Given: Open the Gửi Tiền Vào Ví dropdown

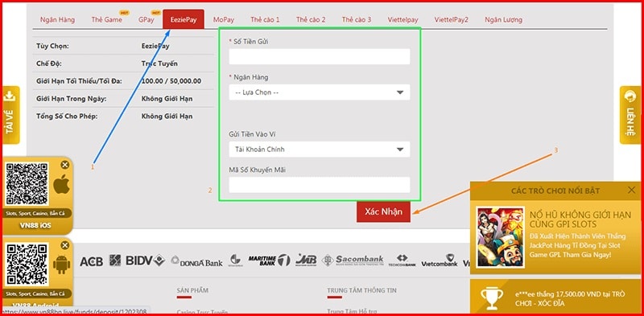Looking at the screenshot, I should tap(320, 150).
